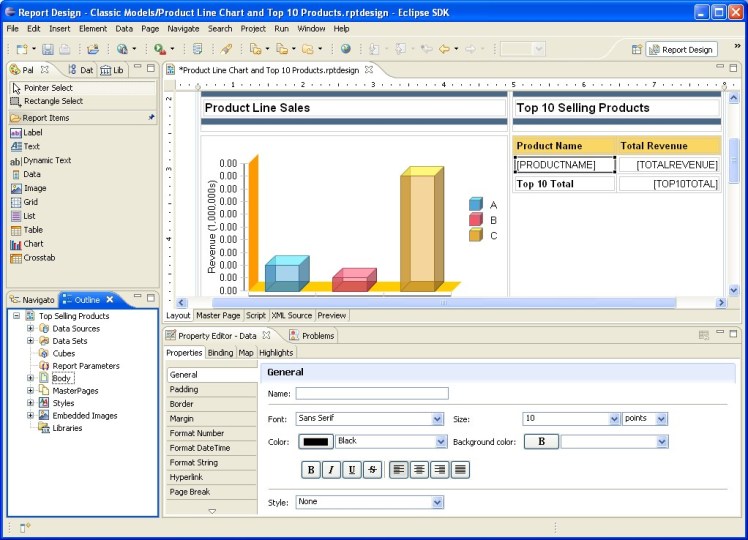Select the Crosstab report item
Image resolution: width=748 pixels, height=540 pixels.
38,258
